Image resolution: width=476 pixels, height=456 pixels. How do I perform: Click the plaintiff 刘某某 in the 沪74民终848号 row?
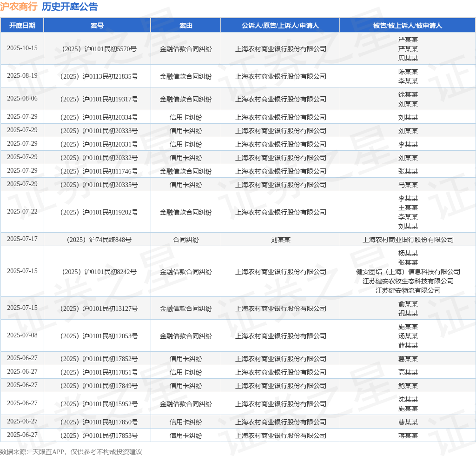click(280, 240)
